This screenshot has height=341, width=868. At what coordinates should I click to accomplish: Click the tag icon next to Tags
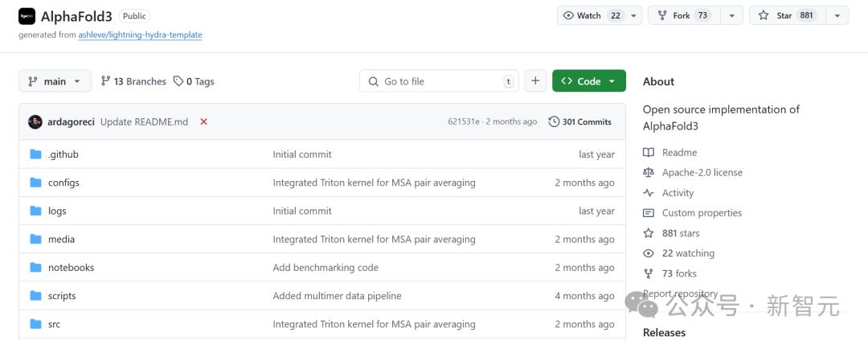pyautogui.click(x=178, y=81)
